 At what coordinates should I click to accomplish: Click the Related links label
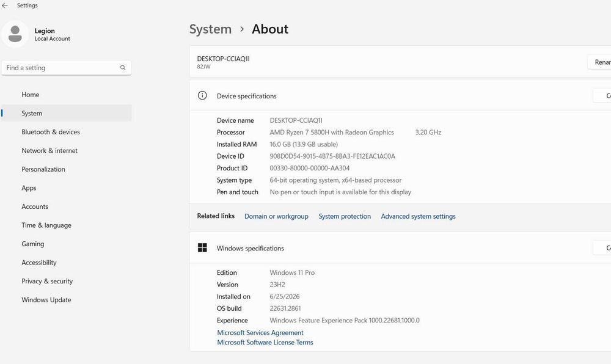tap(216, 216)
